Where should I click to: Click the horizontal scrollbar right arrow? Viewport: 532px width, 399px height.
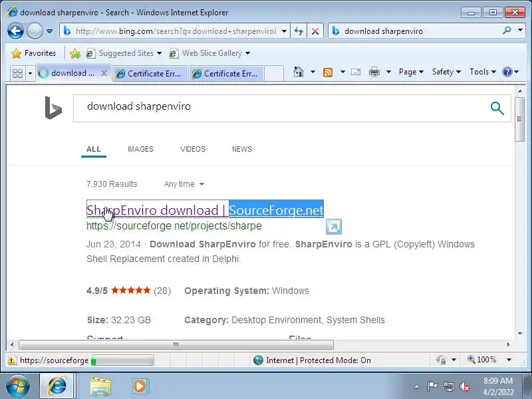(508, 344)
